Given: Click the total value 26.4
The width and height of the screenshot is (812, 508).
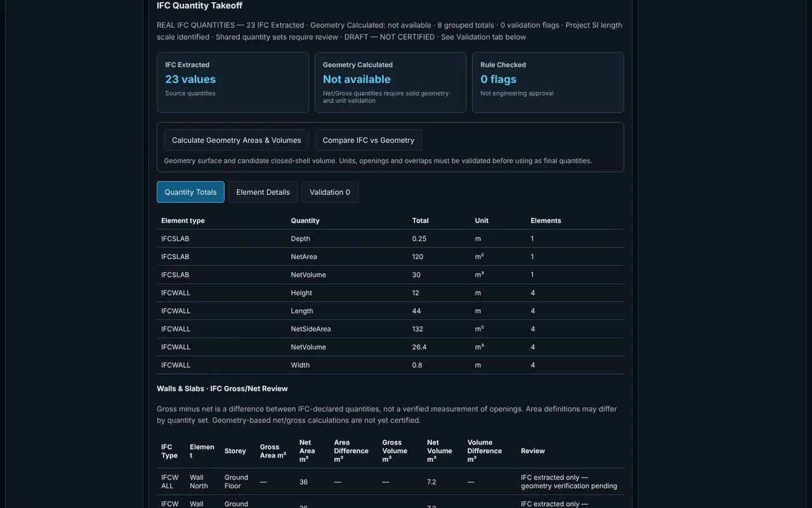Looking at the screenshot, I should pos(419,347).
